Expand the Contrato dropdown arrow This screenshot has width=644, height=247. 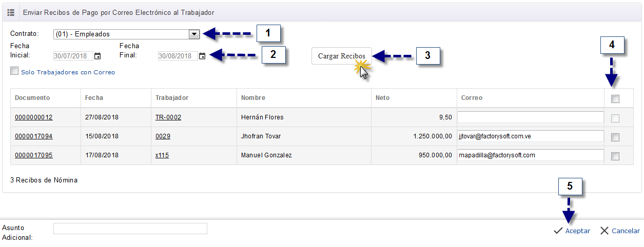point(194,34)
